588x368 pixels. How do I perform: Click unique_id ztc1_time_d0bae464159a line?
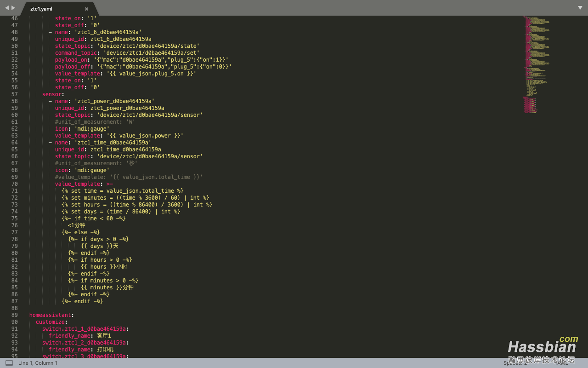coord(108,149)
